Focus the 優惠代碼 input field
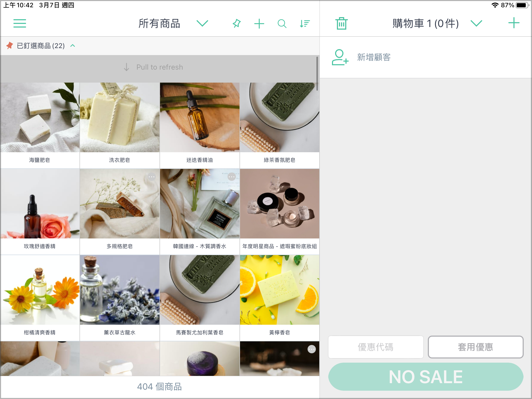 pyautogui.click(x=376, y=347)
